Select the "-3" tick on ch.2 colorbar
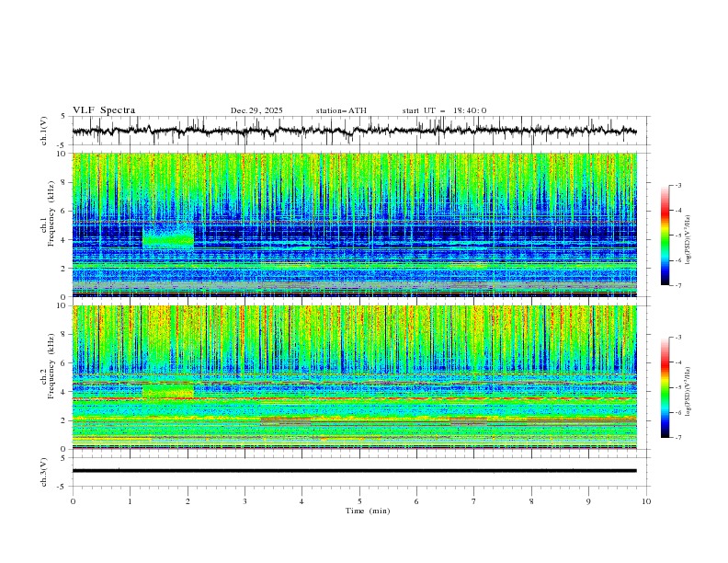728x563 pixels. [x=677, y=338]
